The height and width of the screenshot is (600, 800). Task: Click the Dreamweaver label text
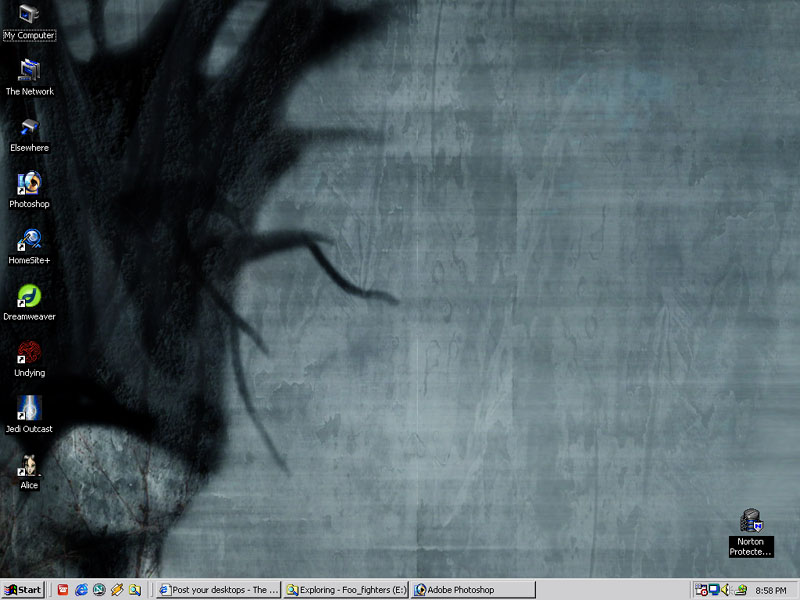point(29,316)
